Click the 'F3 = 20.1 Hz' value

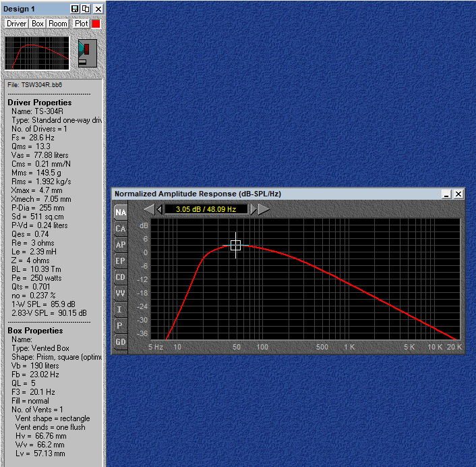click(x=34, y=392)
